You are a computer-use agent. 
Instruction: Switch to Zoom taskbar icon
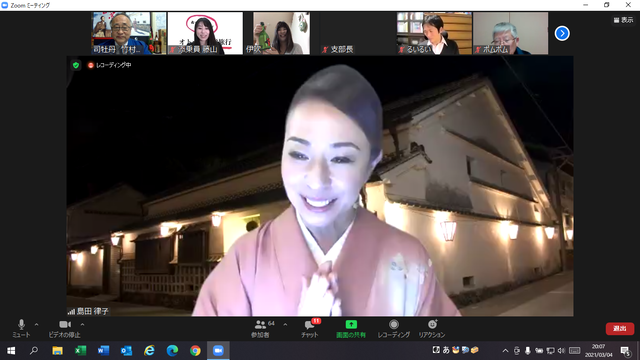[218, 351]
